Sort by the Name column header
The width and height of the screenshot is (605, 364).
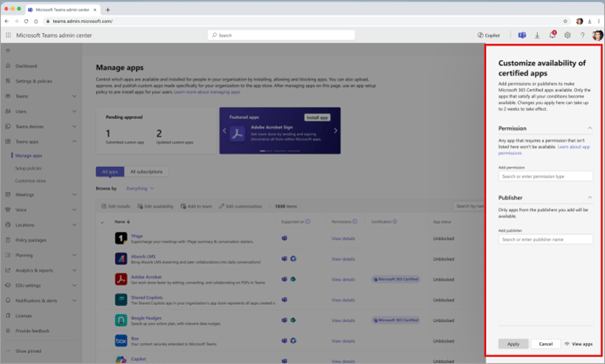(x=122, y=222)
